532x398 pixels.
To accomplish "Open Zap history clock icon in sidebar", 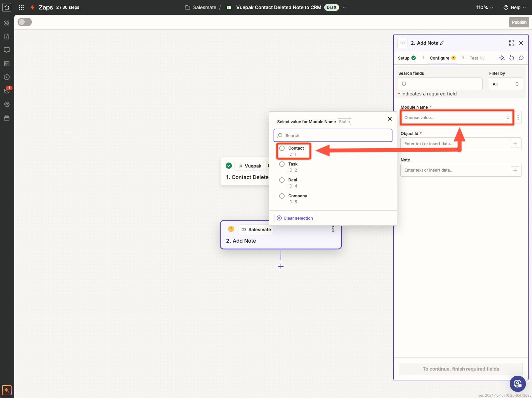I will (7, 77).
